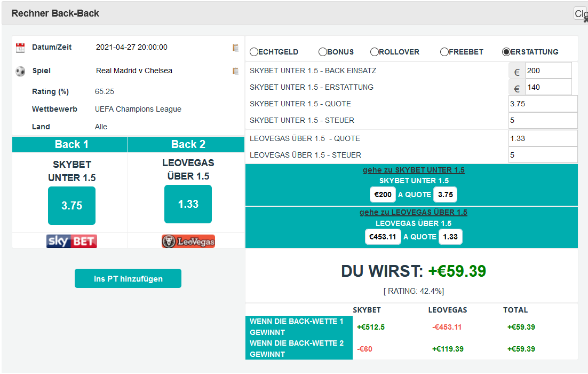The height and width of the screenshot is (374, 588).
Task: Click the LeoVegas logo
Action: tap(188, 241)
